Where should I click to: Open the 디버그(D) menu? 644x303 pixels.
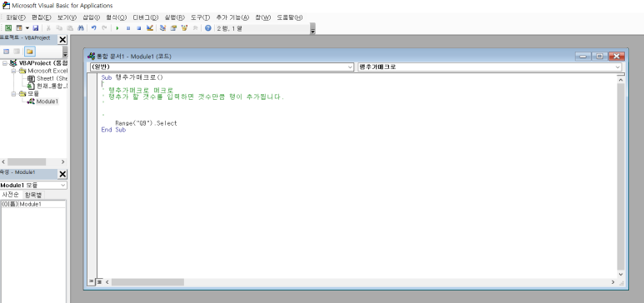pos(146,17)
